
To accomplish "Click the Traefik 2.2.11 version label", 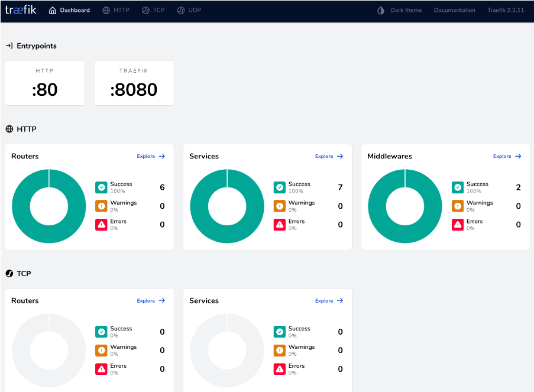I will click(x=505, y=10).
